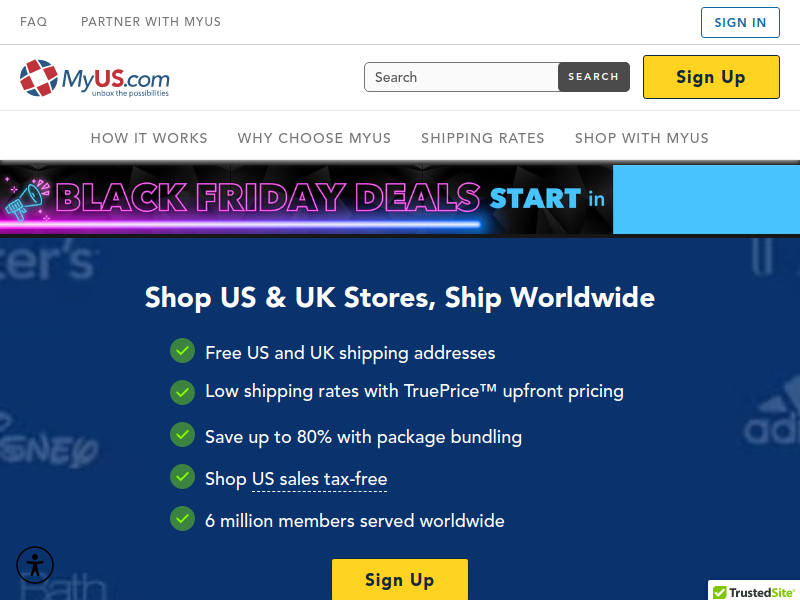This screenshot has width=800, height=600.
Task: Click the FAQ link
Action: (x=34, y=22)
